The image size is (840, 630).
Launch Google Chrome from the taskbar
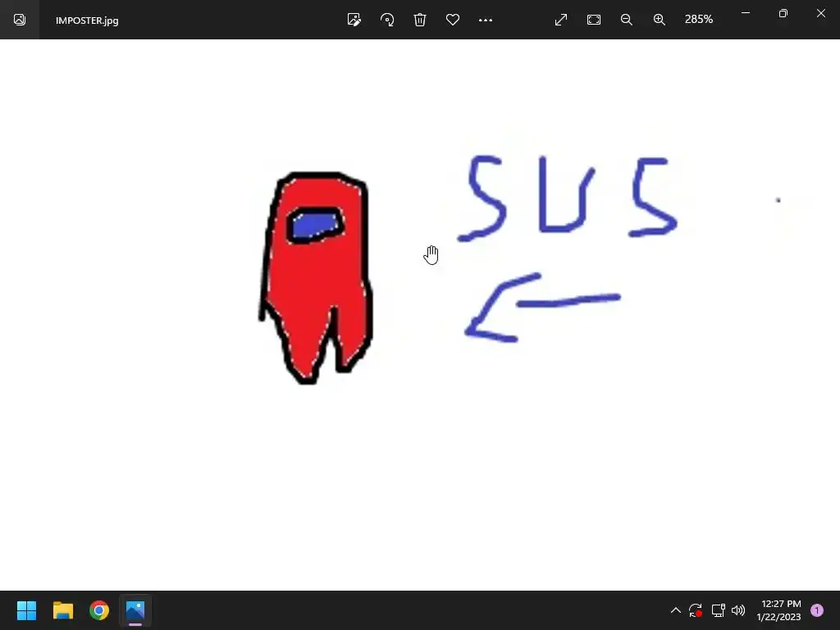[99, 610]
